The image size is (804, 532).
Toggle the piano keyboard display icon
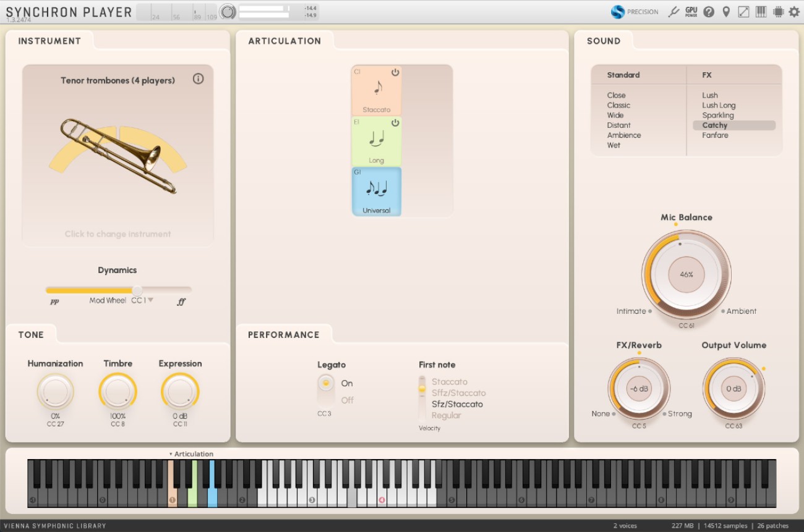[x=760, y=12]
